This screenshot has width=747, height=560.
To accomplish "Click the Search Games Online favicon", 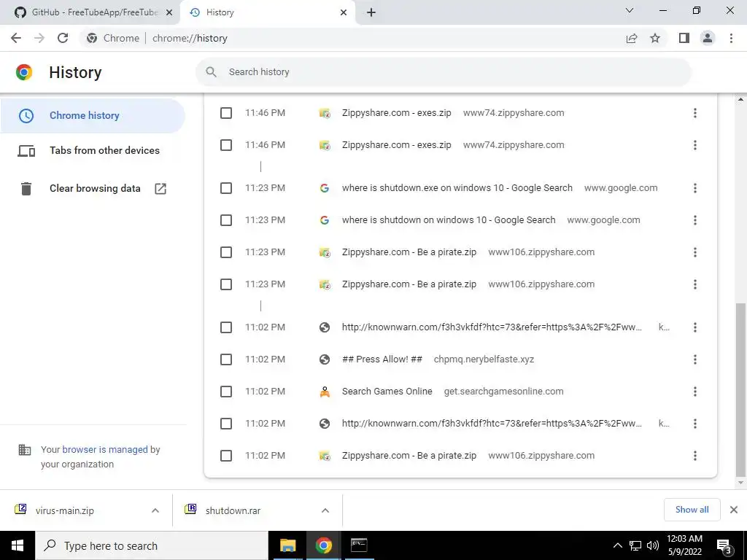I will [x=325, y=392].
